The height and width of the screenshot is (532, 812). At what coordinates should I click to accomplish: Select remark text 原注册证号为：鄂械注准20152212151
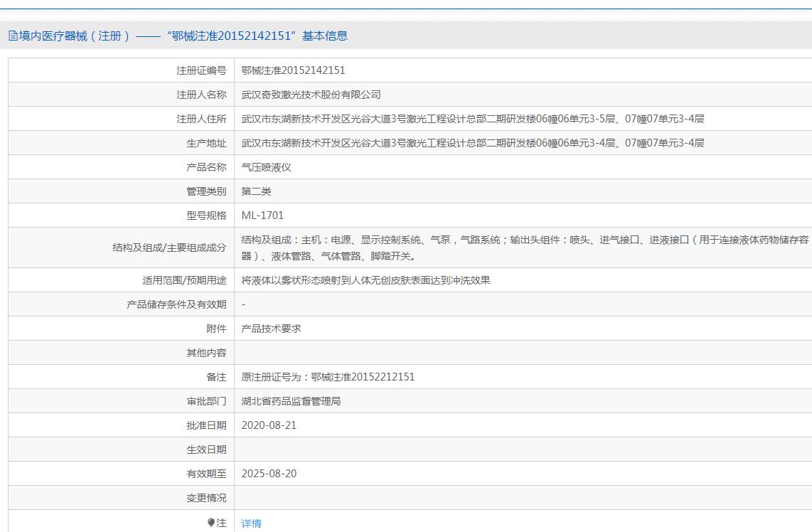point(328,377)
